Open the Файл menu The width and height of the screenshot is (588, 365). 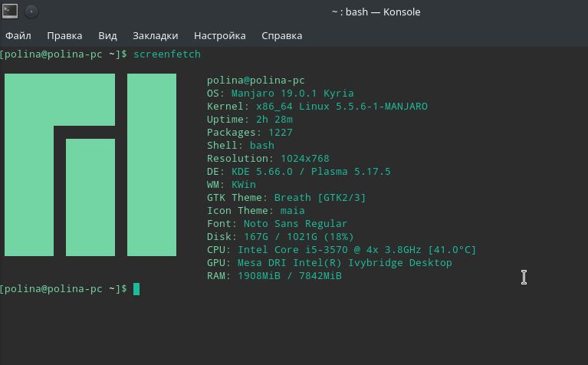pos(18,35)
